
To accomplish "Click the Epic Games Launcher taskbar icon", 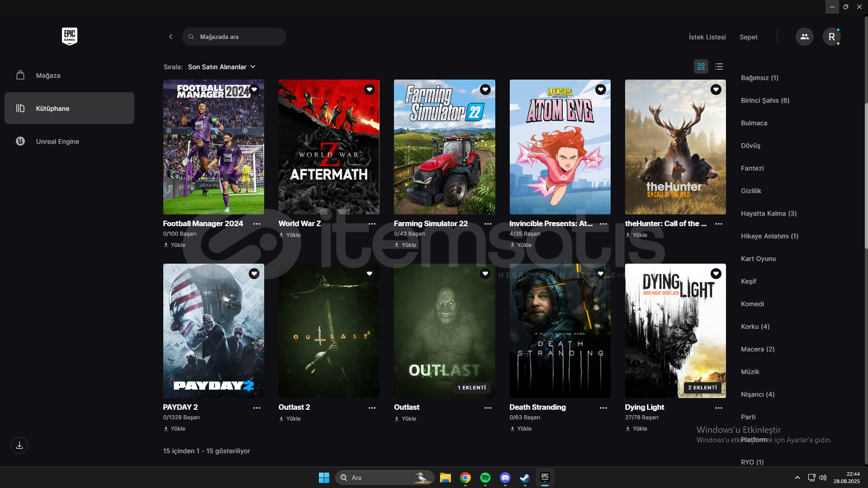I will 545,478.
